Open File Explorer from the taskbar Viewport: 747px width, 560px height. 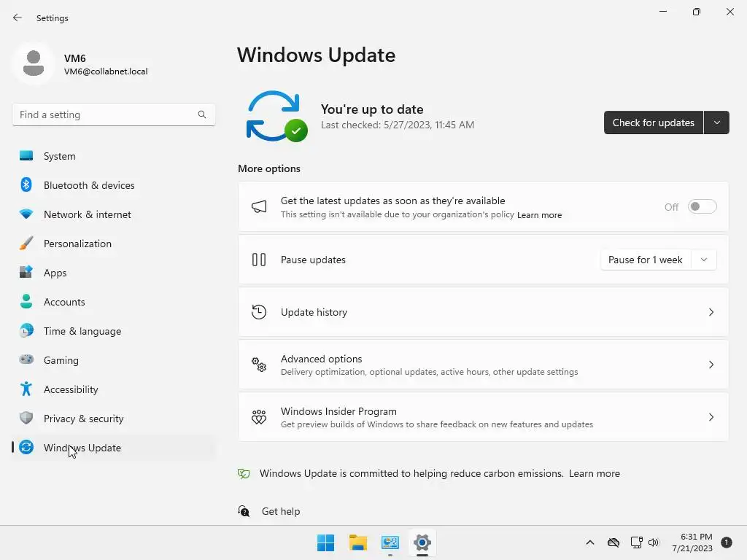pos(357,542)
